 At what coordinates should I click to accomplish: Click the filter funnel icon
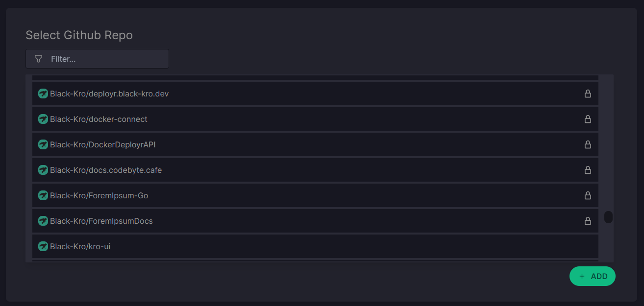pos(39,59)
